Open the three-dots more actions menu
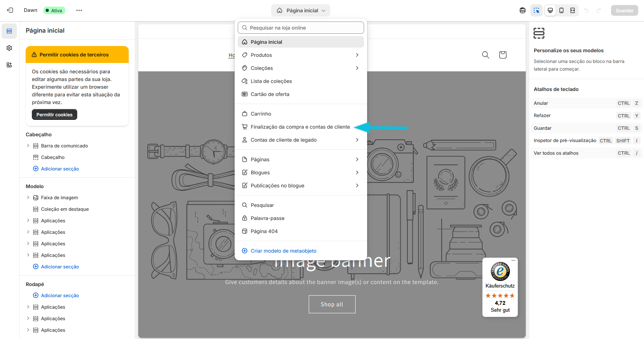 coord(79,10)
